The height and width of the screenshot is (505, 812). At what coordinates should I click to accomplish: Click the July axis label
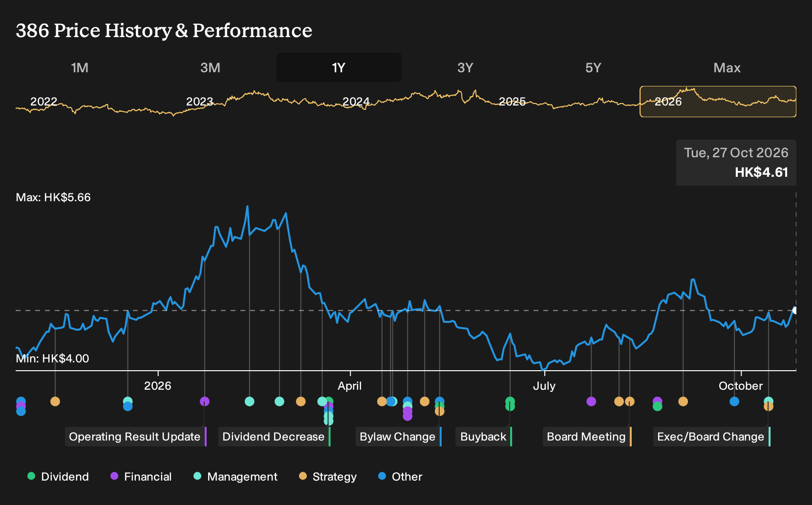544,386
